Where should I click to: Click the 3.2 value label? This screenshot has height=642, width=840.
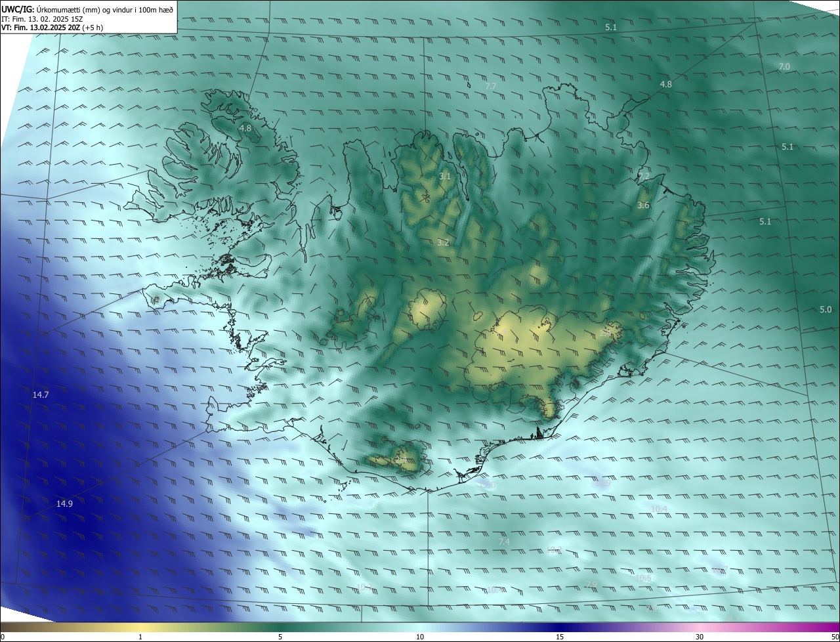click(x=443, y=242)
